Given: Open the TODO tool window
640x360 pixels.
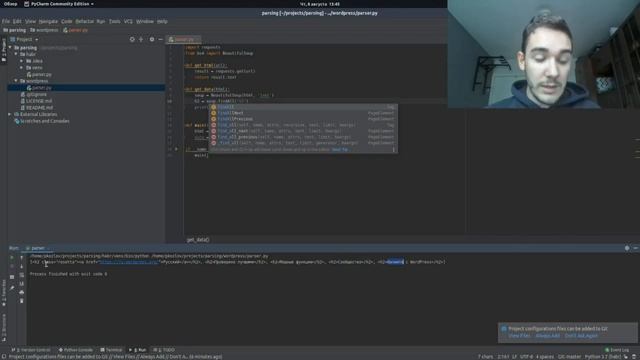Looking at the screenshot, I should (x=164, y=350).
